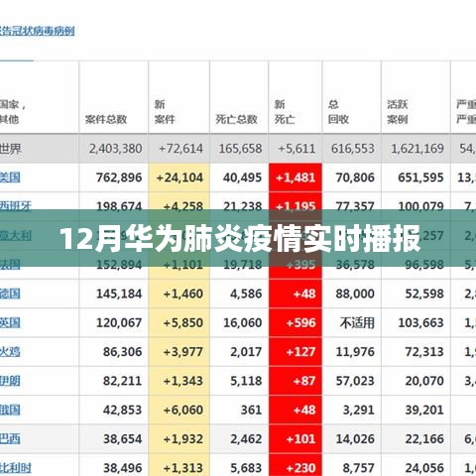Click the 不适用 recovered cell for 英国
The width and height of the screenshot is (476, 476).
[357, 323]
